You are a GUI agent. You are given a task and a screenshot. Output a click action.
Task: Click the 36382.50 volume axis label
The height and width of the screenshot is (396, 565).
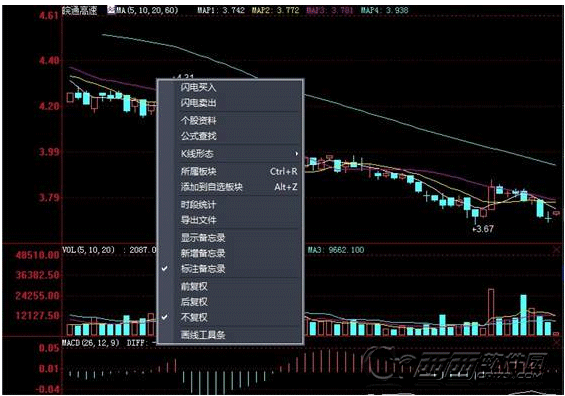coord(37,275)
